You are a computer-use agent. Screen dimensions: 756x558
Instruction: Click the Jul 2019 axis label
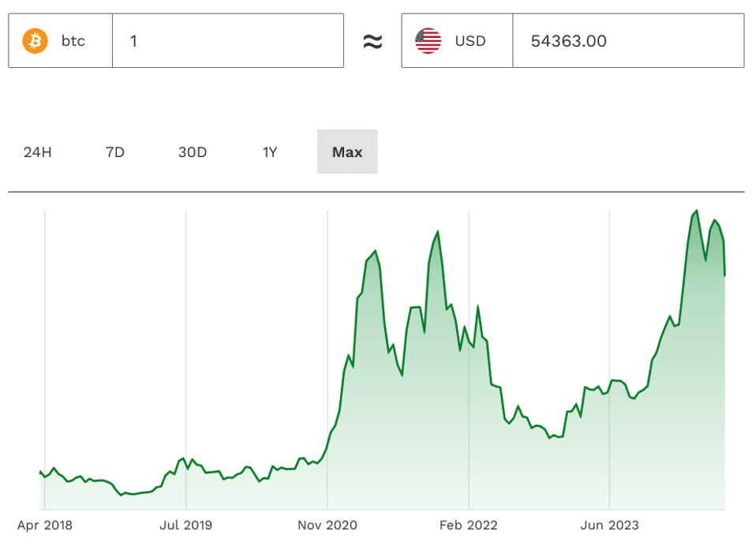186,525
